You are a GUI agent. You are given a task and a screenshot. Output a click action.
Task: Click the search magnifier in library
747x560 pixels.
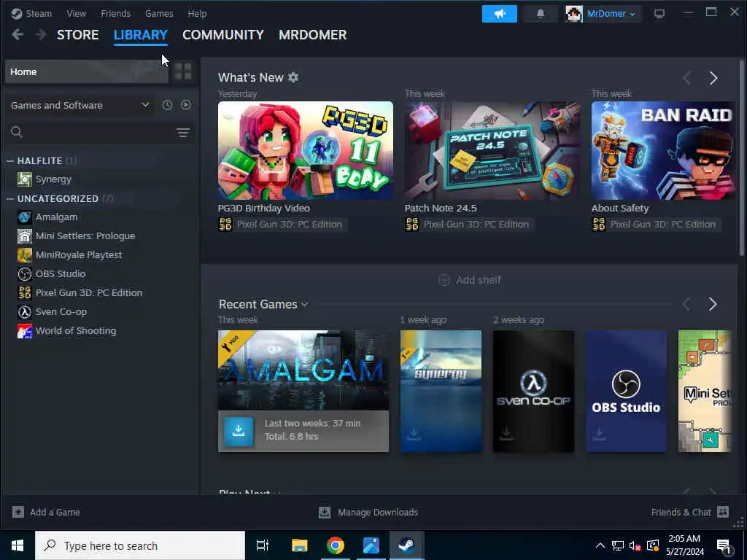click(x=17, y=133)
